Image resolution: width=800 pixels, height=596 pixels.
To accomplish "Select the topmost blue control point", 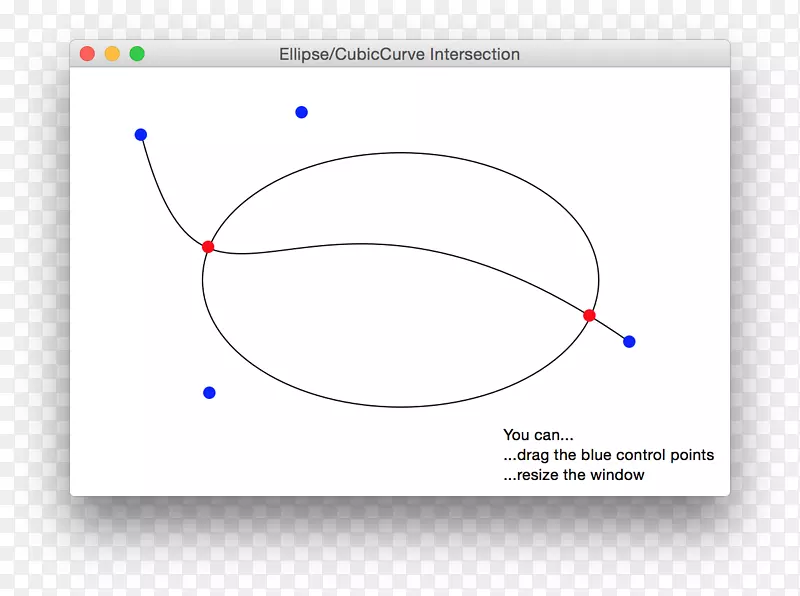I will 302,112.
